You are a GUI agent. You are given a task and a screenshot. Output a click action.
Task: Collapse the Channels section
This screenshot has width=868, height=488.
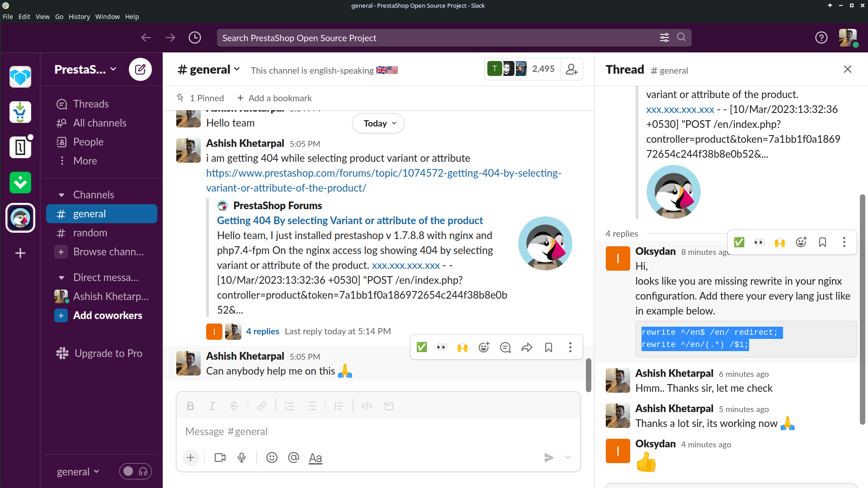coord(61,195)
